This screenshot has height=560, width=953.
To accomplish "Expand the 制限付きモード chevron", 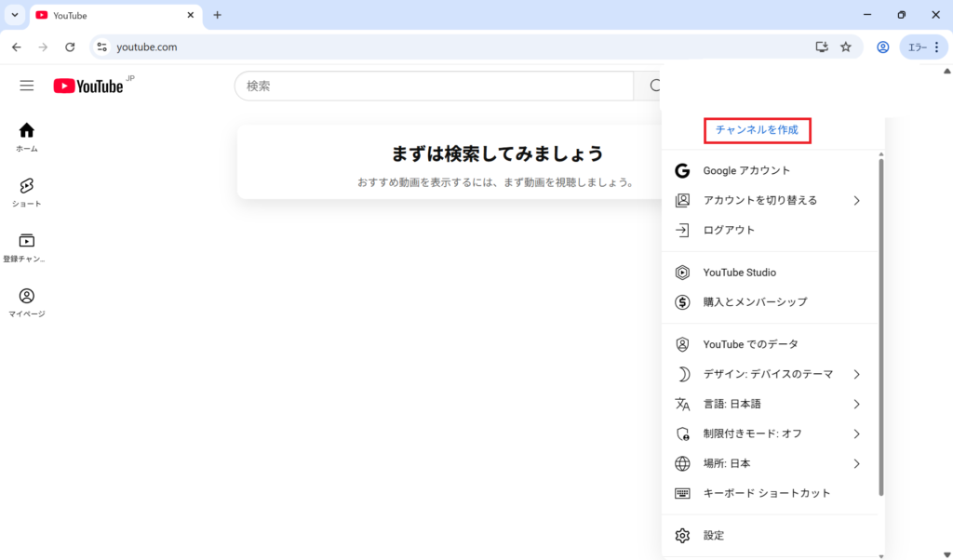I will [x=856, y=433].
